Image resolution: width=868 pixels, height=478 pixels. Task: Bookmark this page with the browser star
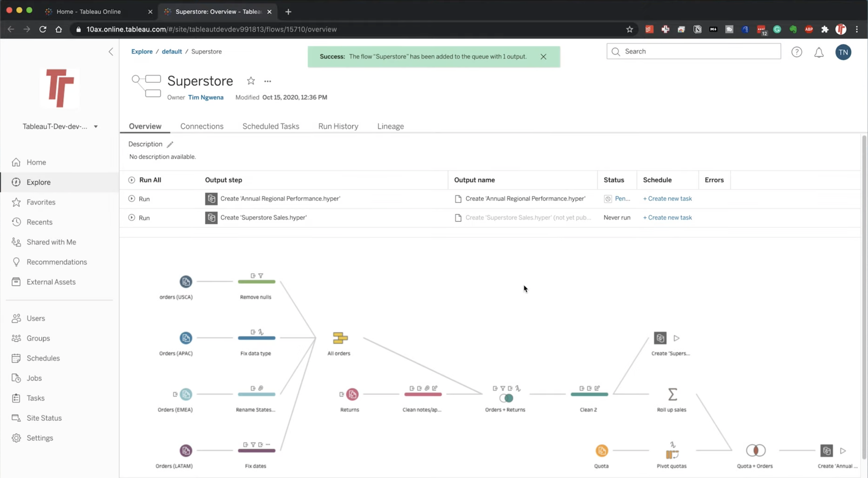[629, 29]
